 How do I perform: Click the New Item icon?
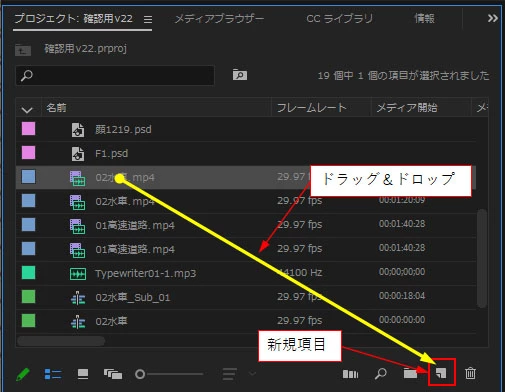441,373
